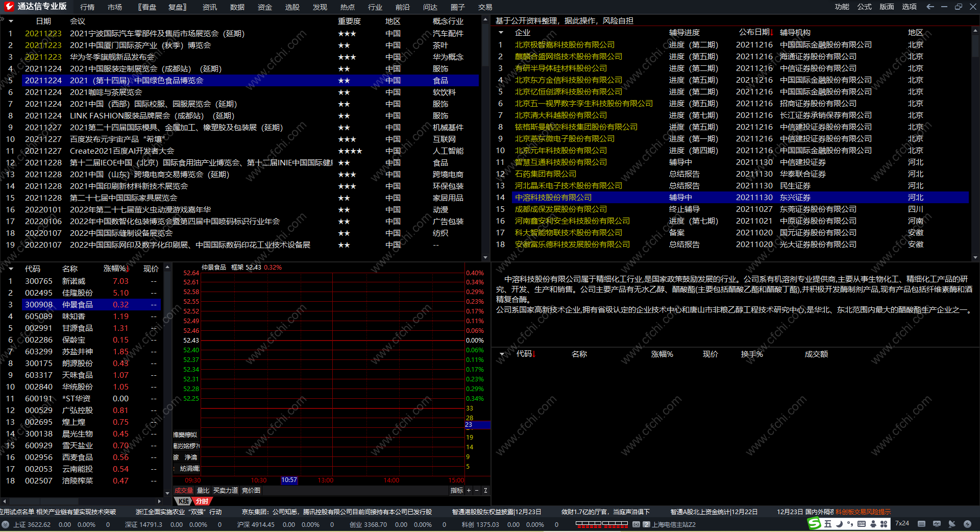Image resolution: width=980 pixels, height=532 pixels.
Task: Click the minus zoom button in chart toolbar
Action: point(477,491)
